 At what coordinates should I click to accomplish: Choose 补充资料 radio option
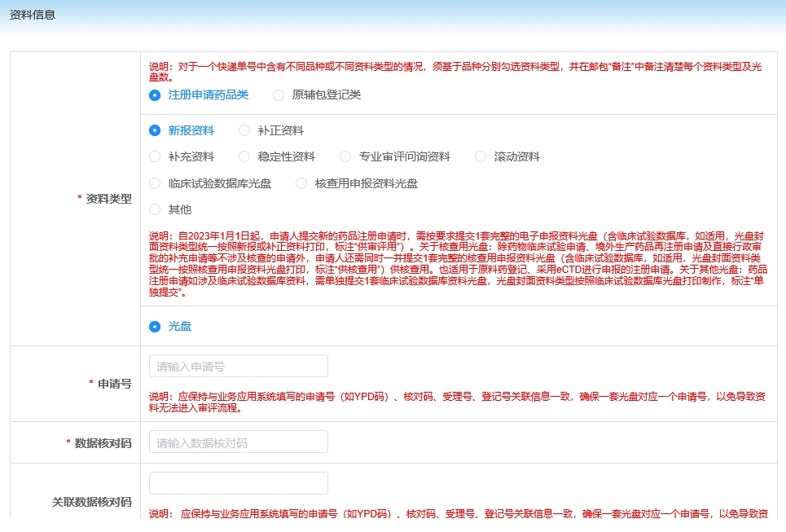point(153,156)
